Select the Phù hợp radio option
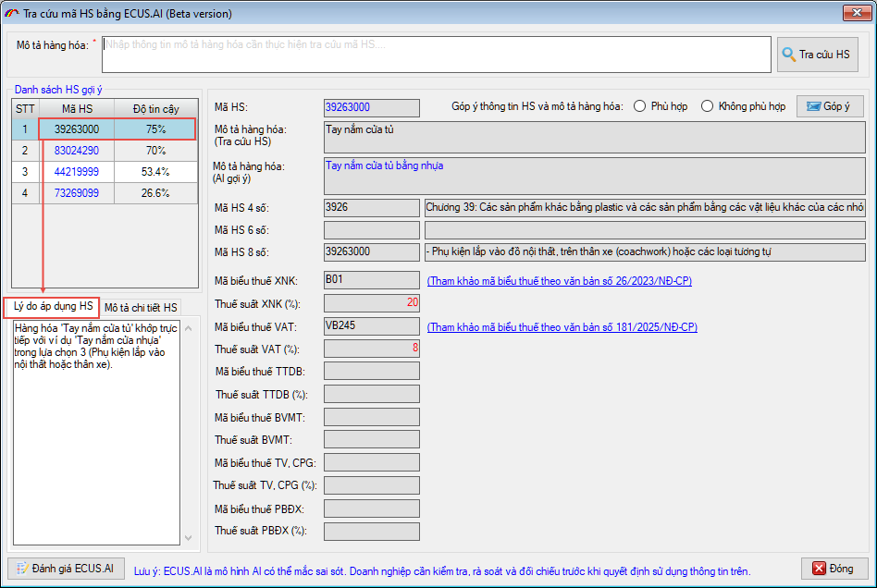The width and height of the screenshot is (877, 588). click(x=640, y=106)
